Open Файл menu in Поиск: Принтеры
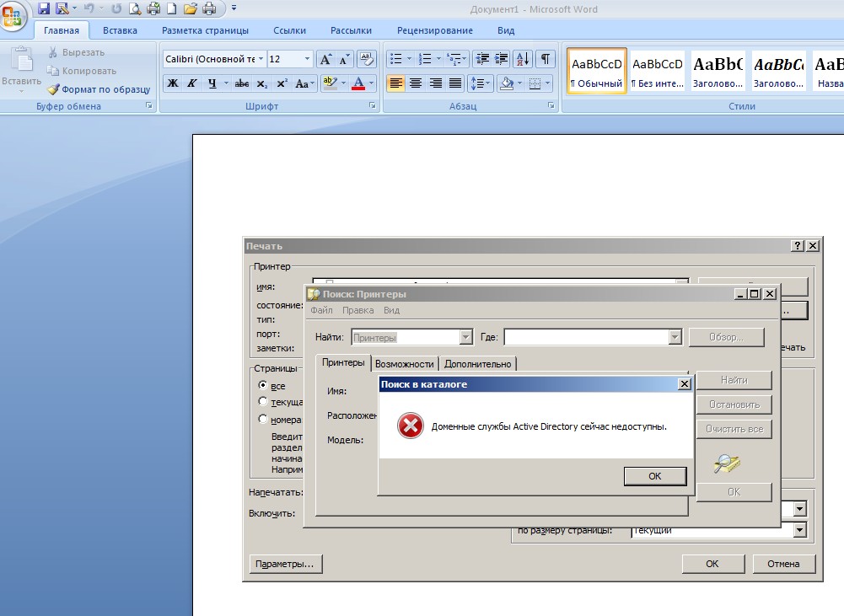The image size is (844, 616). point(321,310)
